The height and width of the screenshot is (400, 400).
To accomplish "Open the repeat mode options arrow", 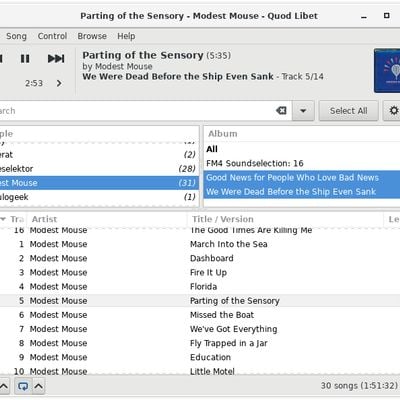I will point(39,386).
